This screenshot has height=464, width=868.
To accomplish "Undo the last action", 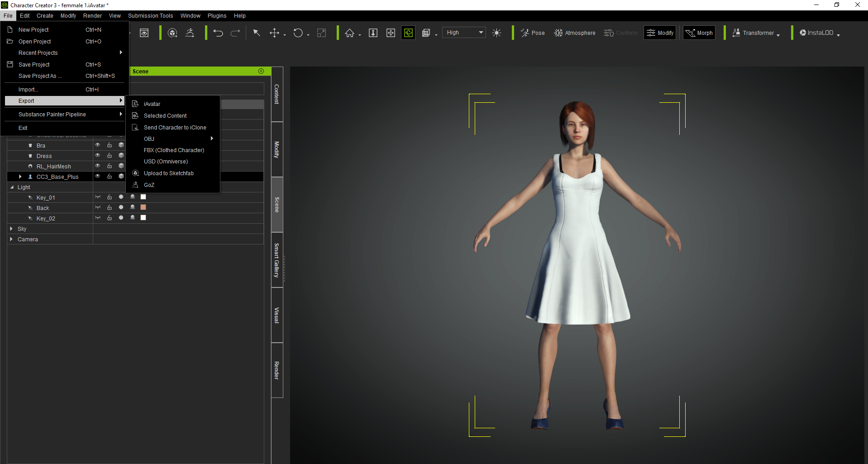I will (218, 33).
